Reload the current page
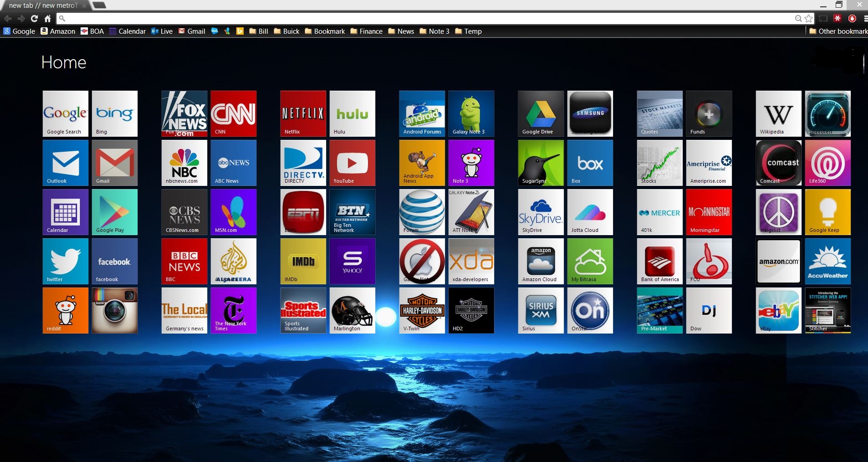The image size is (868, 462). coord(34,18)
